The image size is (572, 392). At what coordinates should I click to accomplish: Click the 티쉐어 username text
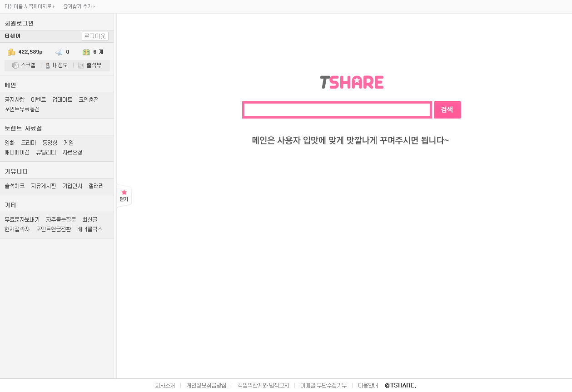[x=13, y=36]
